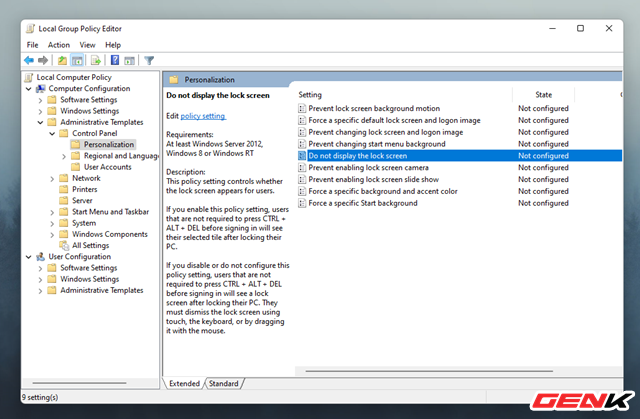Click the Server folder icon

coord(63,201)
